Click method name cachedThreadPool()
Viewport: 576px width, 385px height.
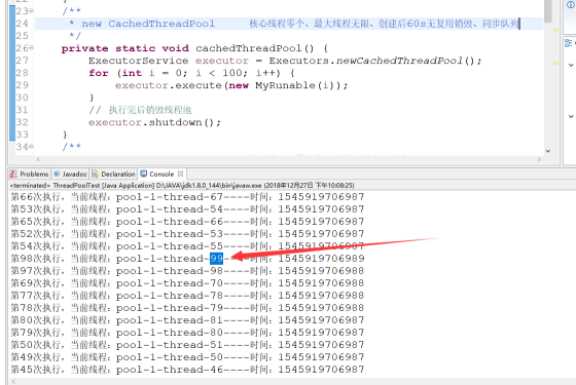255,48
